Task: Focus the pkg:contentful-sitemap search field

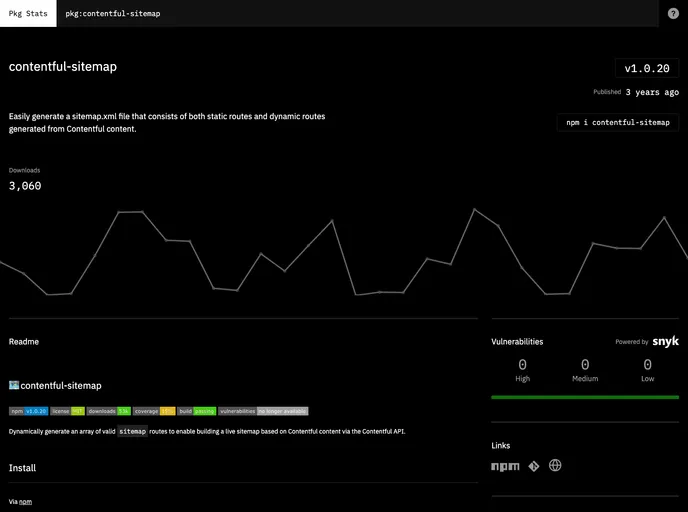Action: 357,14
